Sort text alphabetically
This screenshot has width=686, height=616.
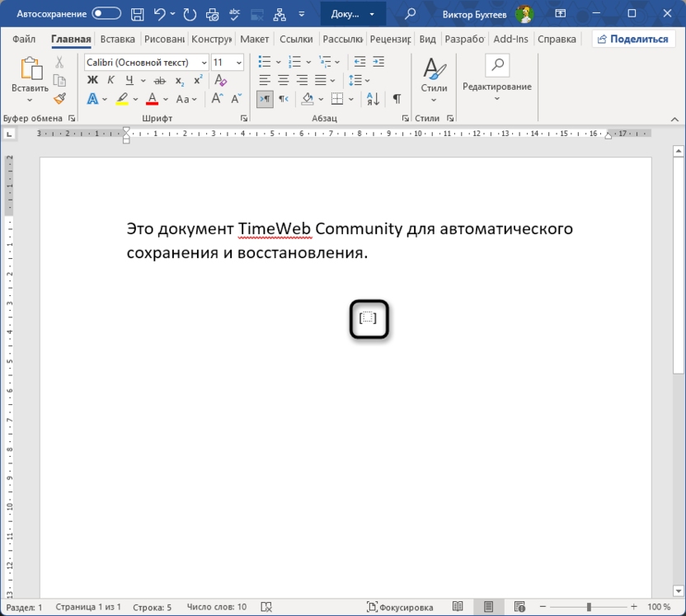pyautogui.click(x=373, y=99)
